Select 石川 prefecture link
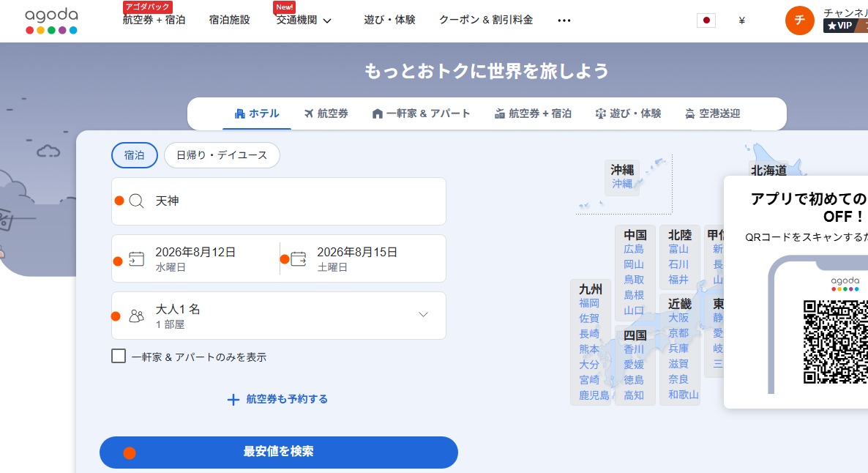 (x=678, y=265)
